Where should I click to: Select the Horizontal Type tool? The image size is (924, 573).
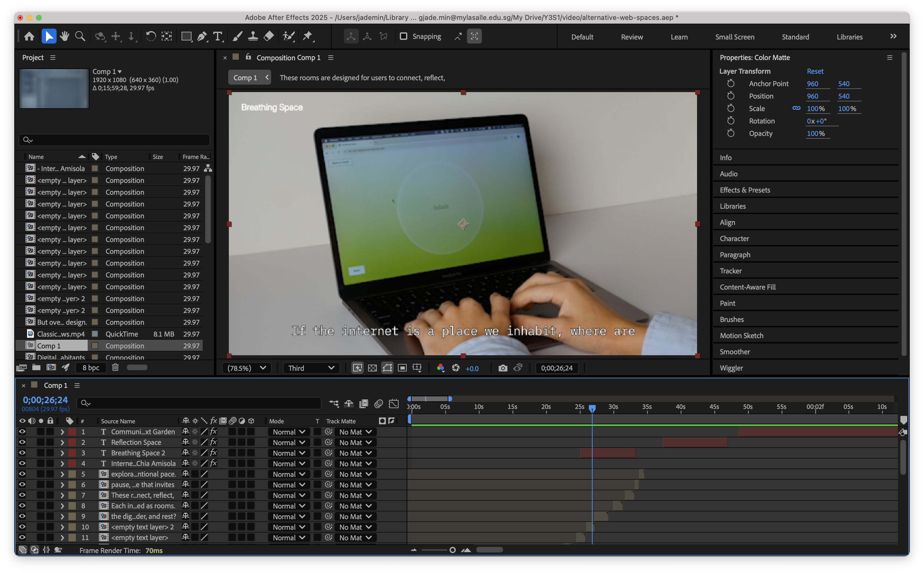(217, 36)
